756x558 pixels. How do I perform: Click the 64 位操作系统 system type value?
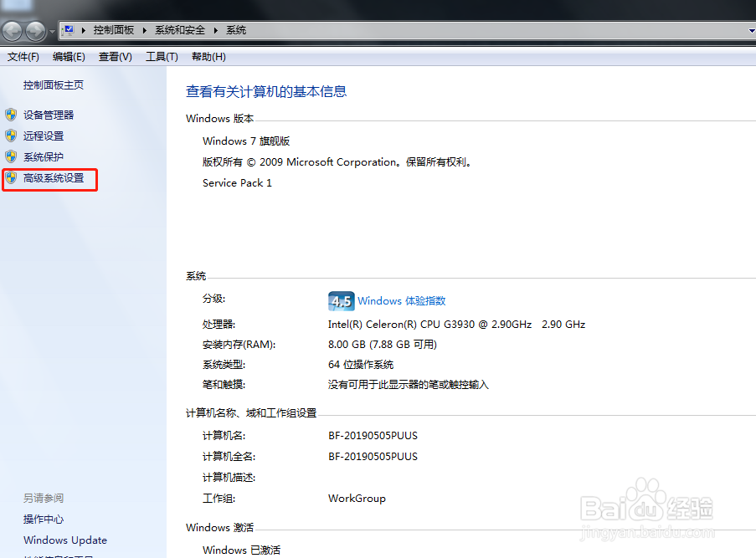(x=361, y=365)
